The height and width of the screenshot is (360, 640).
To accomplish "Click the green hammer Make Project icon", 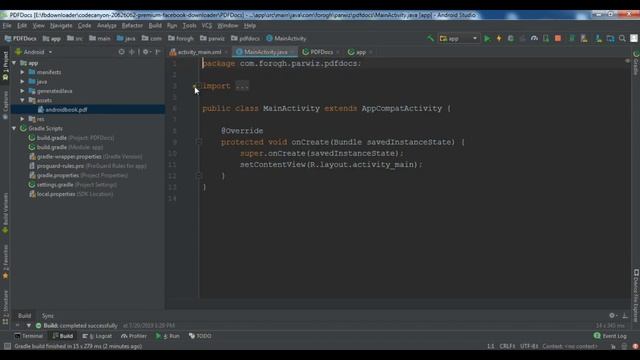I will [x=430, y=38].
